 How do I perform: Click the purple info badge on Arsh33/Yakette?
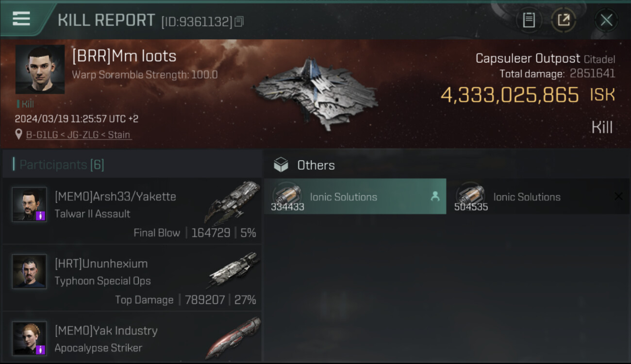(41, 215)
